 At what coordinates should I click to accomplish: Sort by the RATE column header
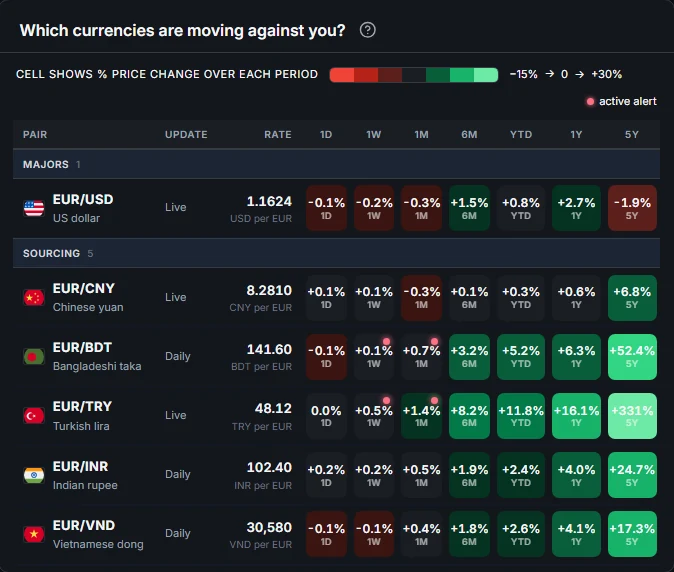(x=278, y=135)
